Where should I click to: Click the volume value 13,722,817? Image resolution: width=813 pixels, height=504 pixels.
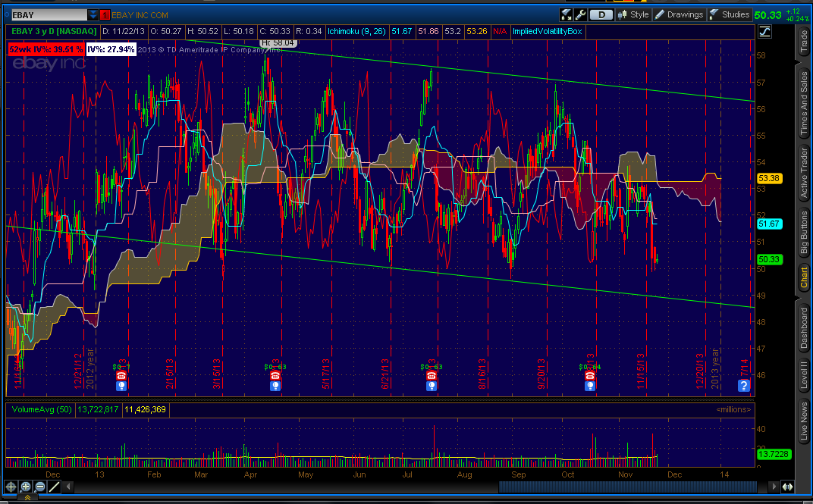click(98, 409)
